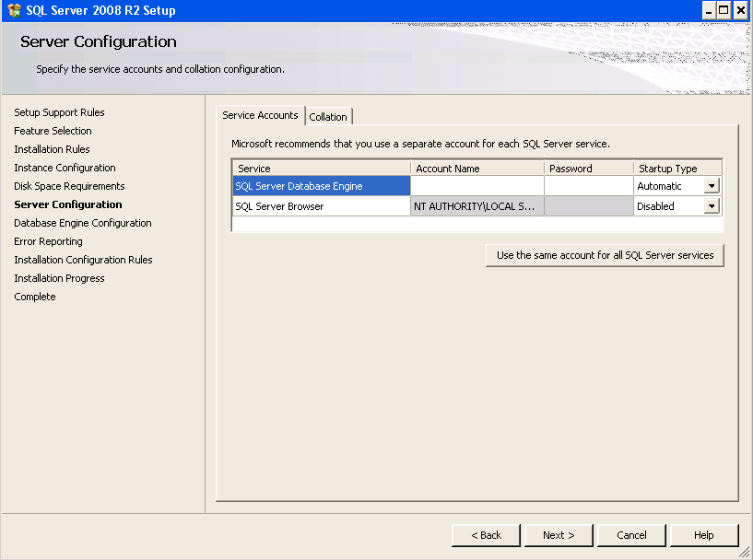Cancel the SQL Server installation
The image size is (753, 560).
tap(631, 535)
